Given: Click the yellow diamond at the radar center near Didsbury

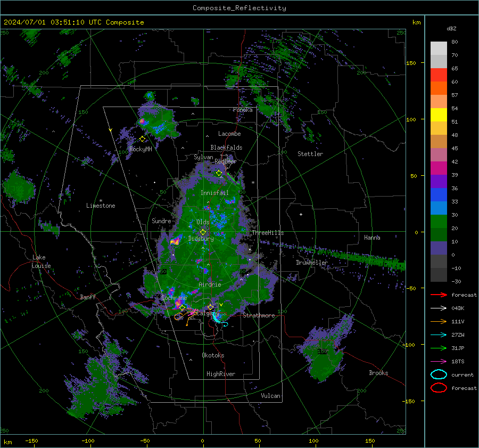Looking at the screenshot, I should point(203,232).
